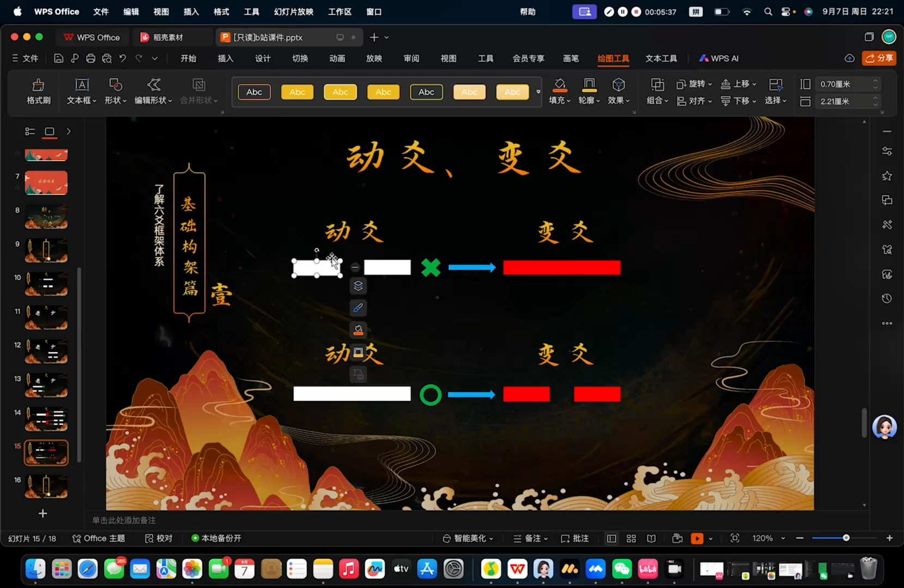This screenshot has width=904, height=588.
Task: Click the Undo arrow icon
Action: [x=123, y=58]
